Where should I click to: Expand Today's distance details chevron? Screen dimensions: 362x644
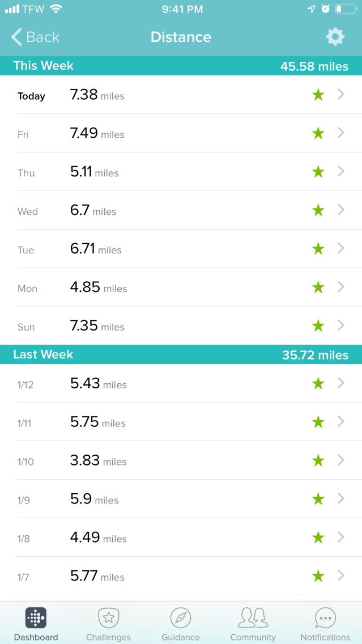341,95
